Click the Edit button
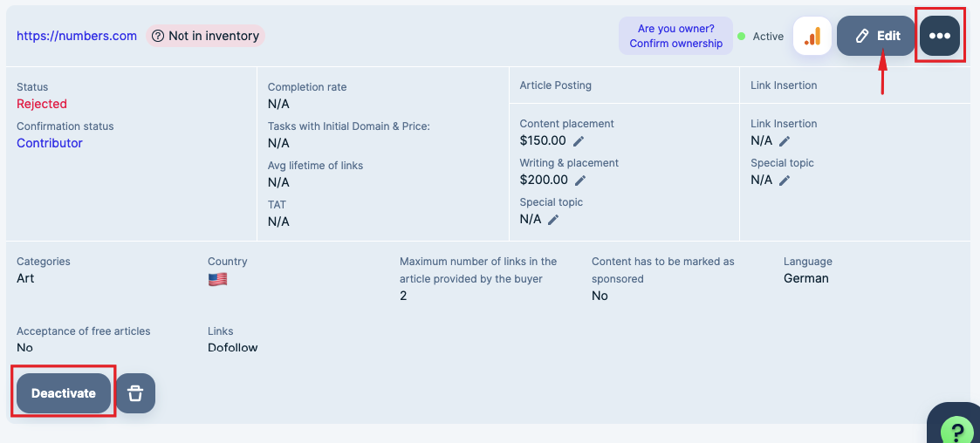 pos(876,37)
